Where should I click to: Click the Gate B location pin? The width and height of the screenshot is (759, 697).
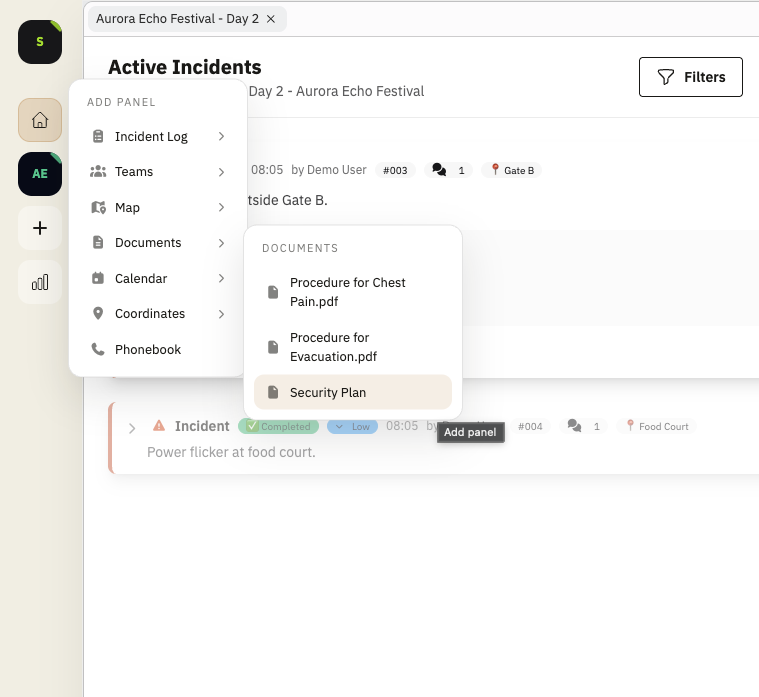pos(495,169)
